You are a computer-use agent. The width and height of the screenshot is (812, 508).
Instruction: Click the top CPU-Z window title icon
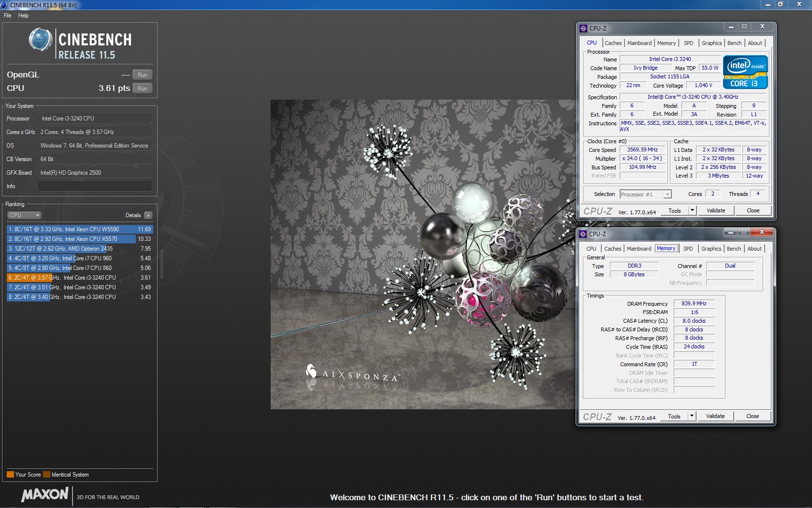click(x=583, y=28)
